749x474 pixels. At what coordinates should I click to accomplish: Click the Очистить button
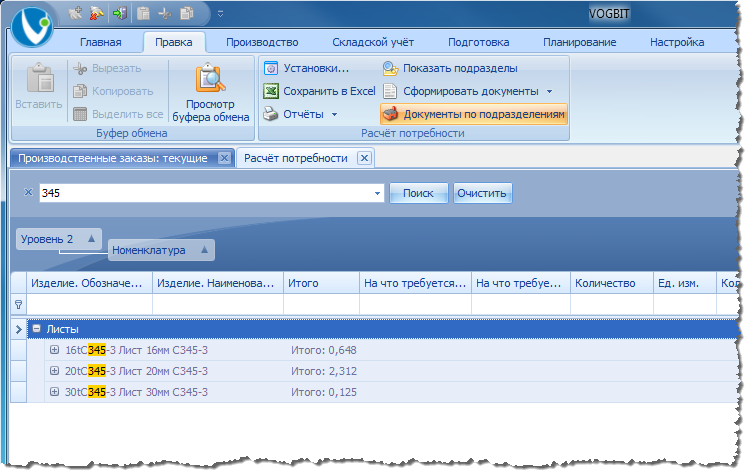(482, 193)
